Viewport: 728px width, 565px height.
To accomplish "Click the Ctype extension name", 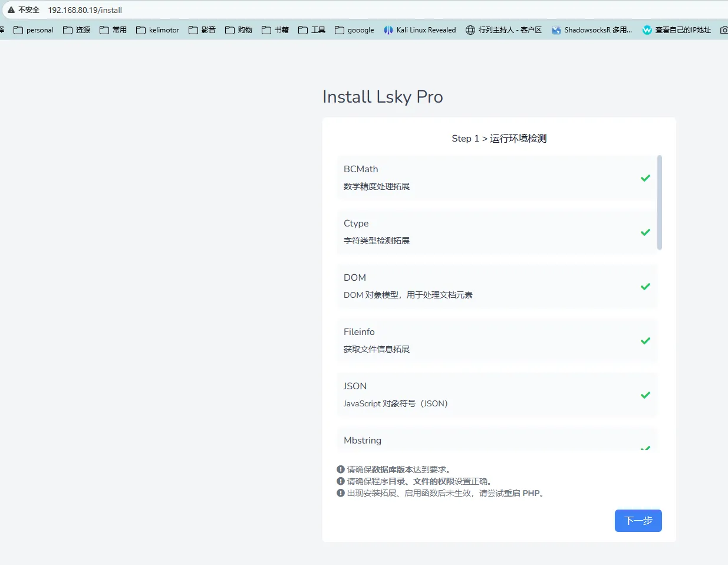I will tap(356, 224).
